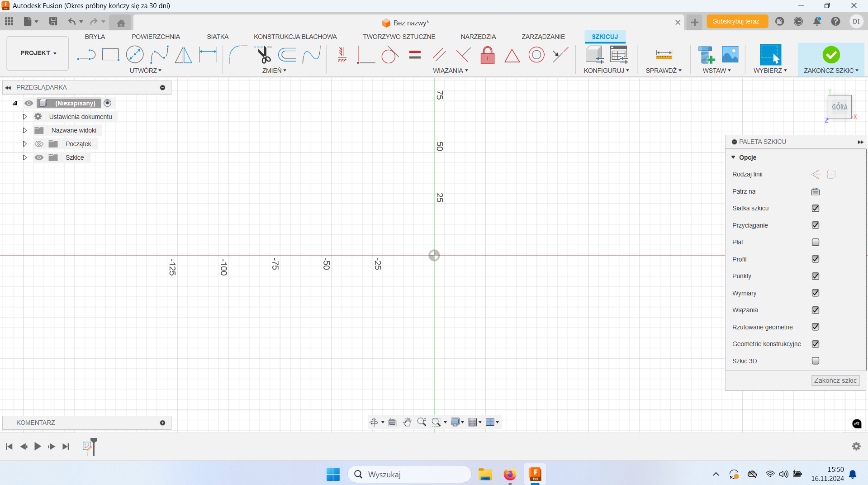Show the hidden Początek folder

(x=39, y=144)
